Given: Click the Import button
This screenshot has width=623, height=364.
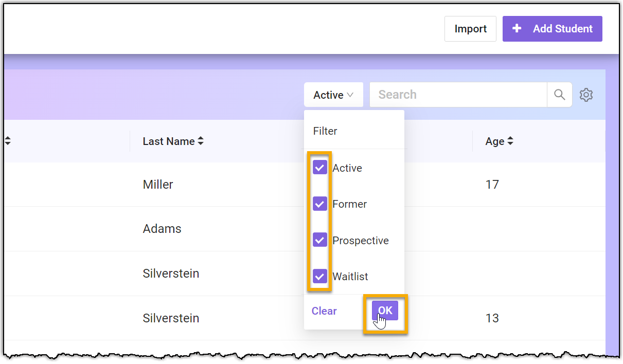Looking at the screenshot, I should (x=470, y=29).
